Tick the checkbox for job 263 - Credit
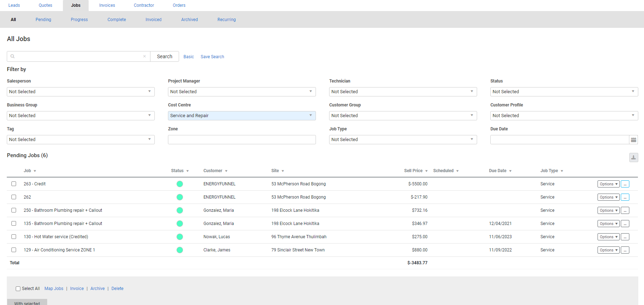Screen dimensions: 644x305 pos(14,184)
